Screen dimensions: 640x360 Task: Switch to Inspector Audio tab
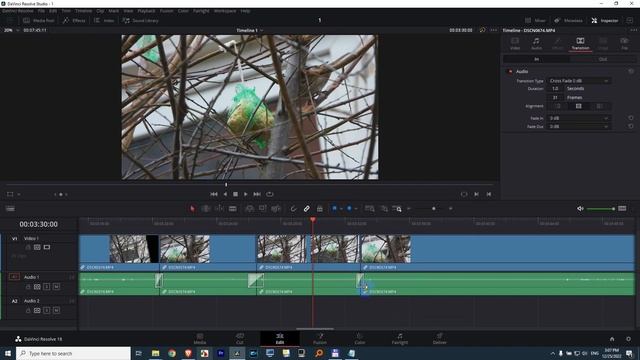click(536, 43)
